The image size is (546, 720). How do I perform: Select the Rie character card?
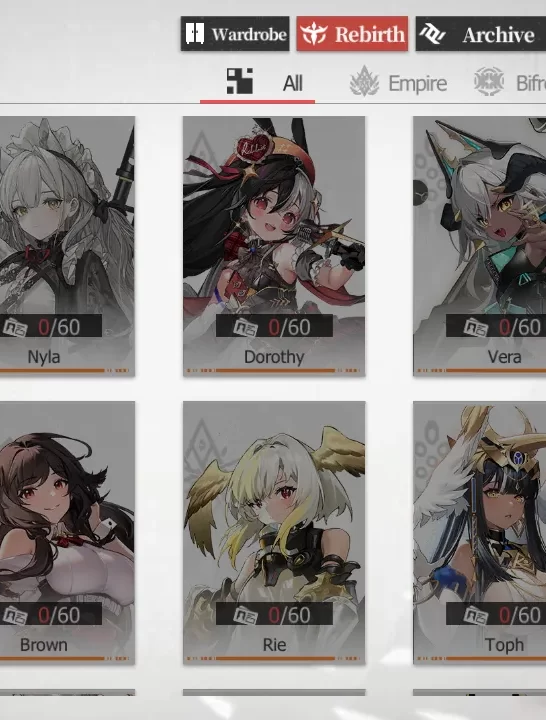click(x=274, y=533)
